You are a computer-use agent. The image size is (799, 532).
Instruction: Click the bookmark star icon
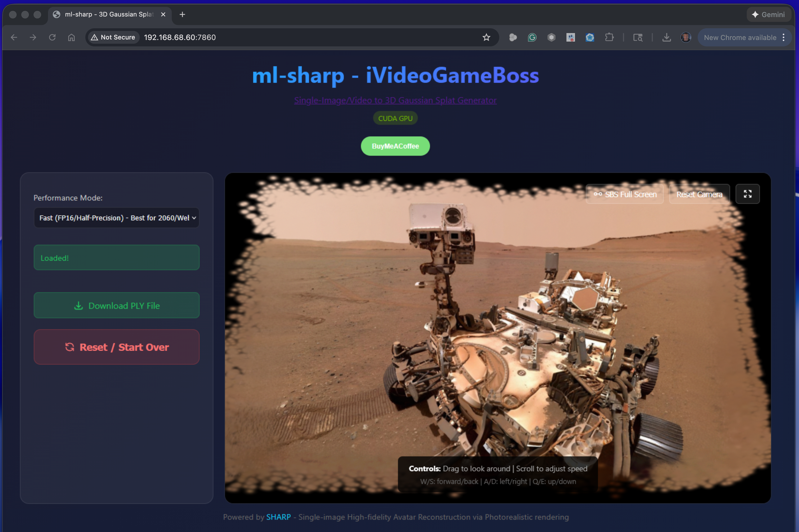486,37
